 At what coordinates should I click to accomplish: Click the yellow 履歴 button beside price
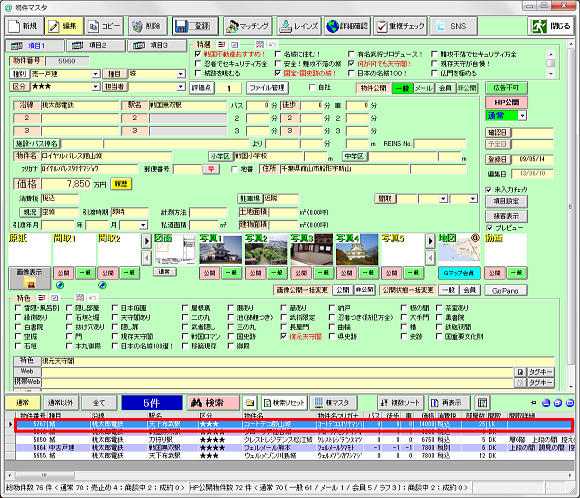[x=121, y=184]
